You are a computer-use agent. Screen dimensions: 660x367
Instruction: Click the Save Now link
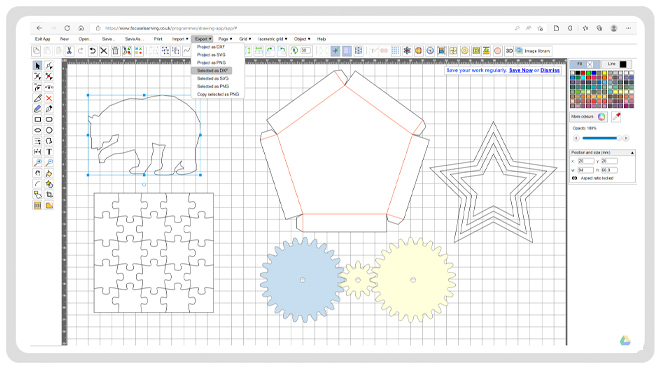(x=521, y=70)
